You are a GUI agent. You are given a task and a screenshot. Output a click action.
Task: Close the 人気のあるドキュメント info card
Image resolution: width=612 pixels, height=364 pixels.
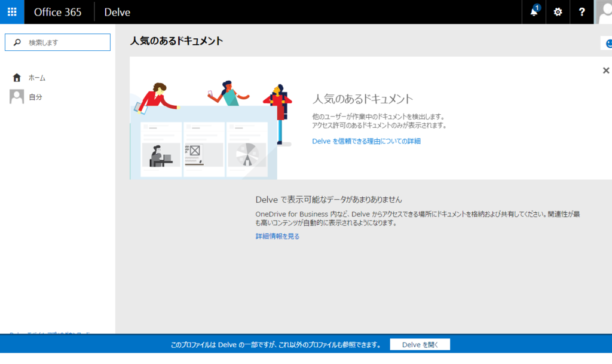[606, 70]
